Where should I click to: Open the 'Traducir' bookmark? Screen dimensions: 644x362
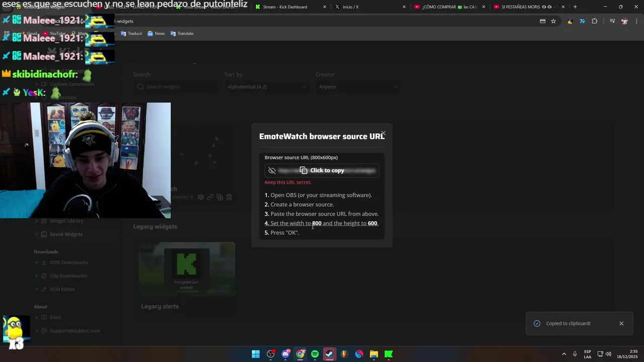(x=131, y=34)
